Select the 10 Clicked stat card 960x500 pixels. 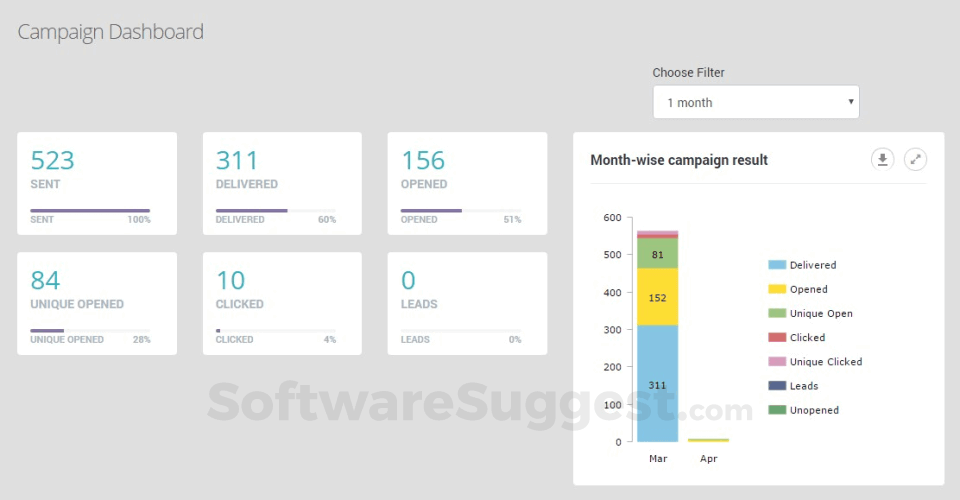[282, 303]
